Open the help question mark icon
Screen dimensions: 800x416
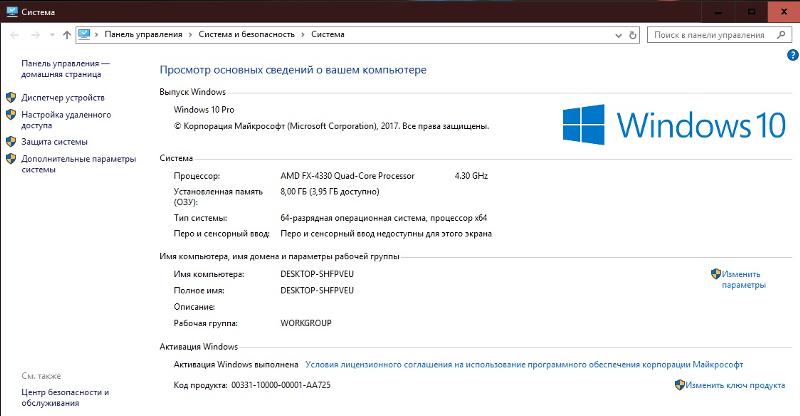pyautogui.click(x=792, y=55)
